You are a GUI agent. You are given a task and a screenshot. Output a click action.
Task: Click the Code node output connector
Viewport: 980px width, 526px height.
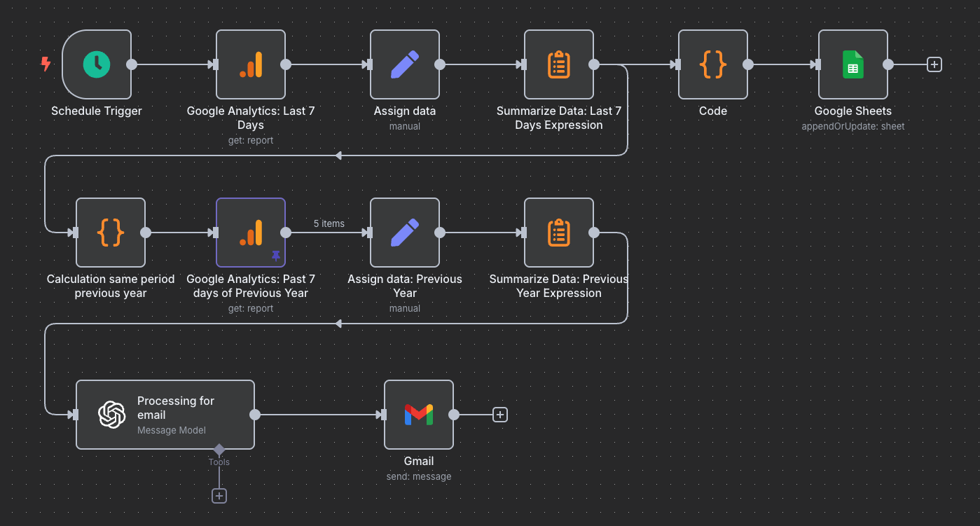pos(748,64)
